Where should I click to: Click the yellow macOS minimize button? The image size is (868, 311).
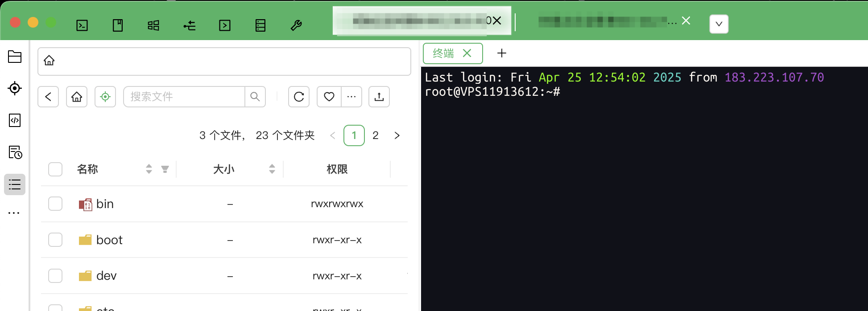click(x=33, y=22)
